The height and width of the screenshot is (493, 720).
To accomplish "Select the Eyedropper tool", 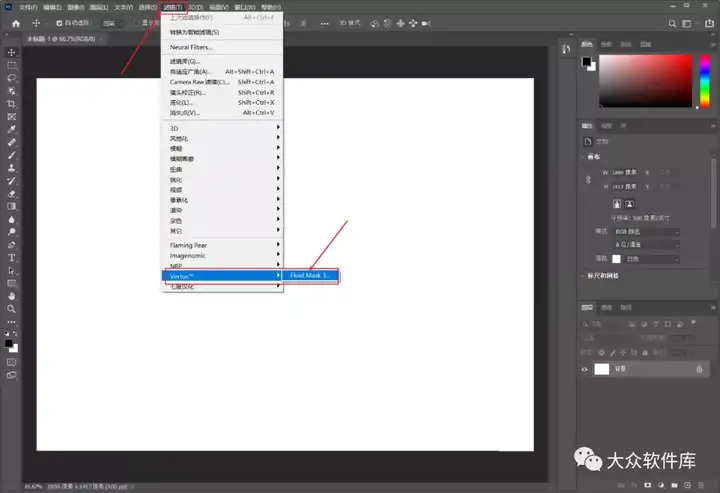I will click(x=11, y=129).
